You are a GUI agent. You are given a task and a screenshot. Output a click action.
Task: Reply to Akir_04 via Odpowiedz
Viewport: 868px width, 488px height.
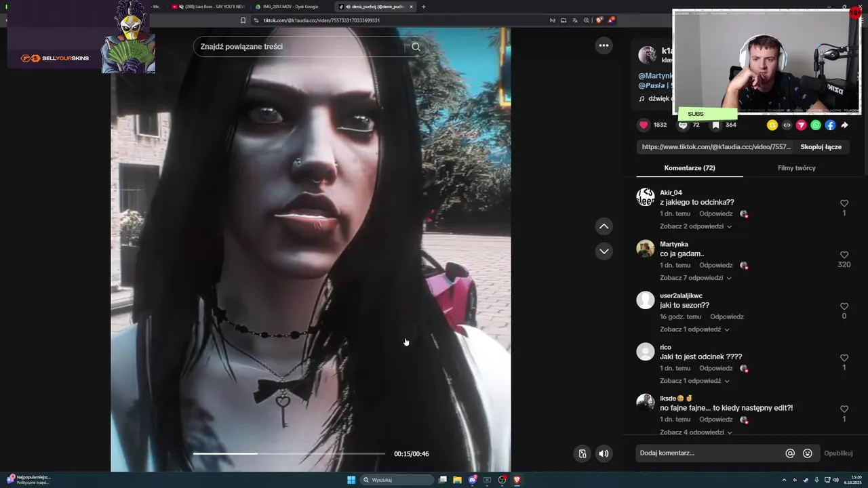tap(716, 213)
